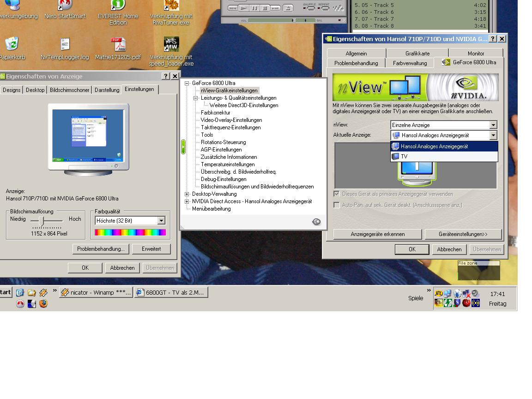Select the RivaTuner.exe shortcut on desktop
532x399 pixels.
[x=171, y=13]
